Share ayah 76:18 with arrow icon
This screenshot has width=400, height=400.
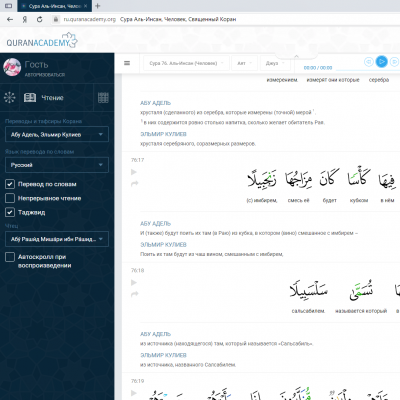point(134,294)
